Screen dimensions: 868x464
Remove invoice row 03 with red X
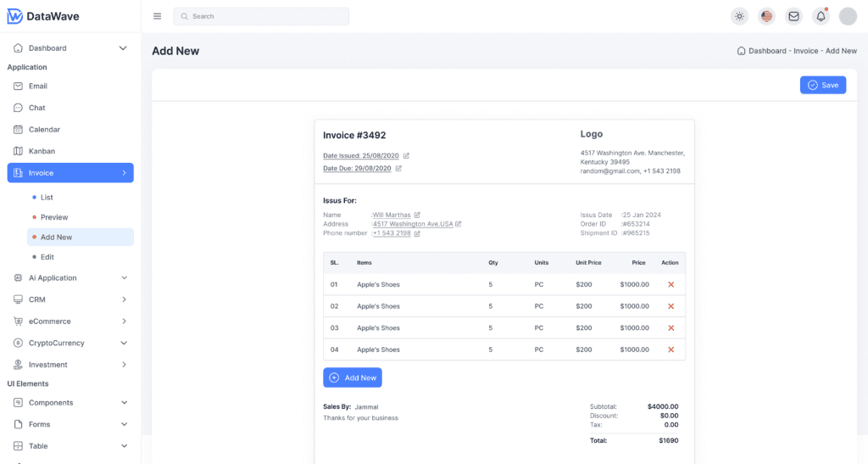(x=670, y=328)
